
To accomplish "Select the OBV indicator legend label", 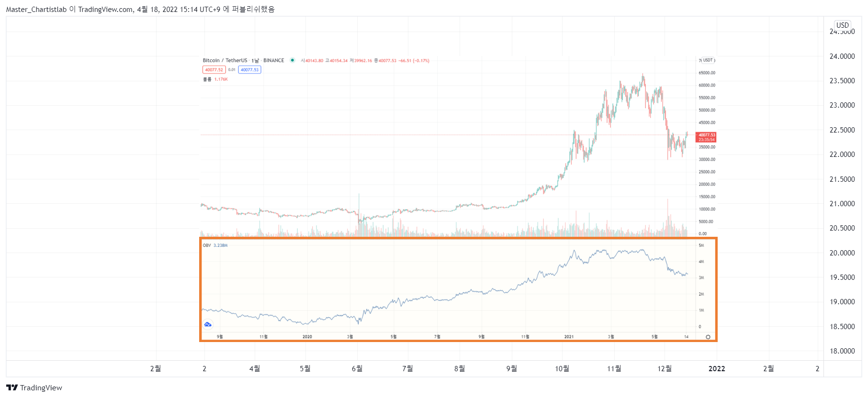I will click(x=207, y=245).
